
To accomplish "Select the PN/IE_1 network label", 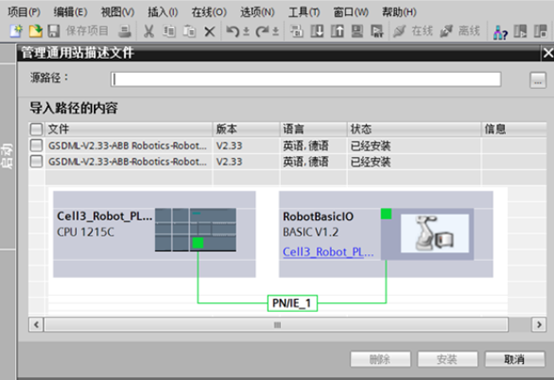I will pyautogui.click(x=292, y=303).
